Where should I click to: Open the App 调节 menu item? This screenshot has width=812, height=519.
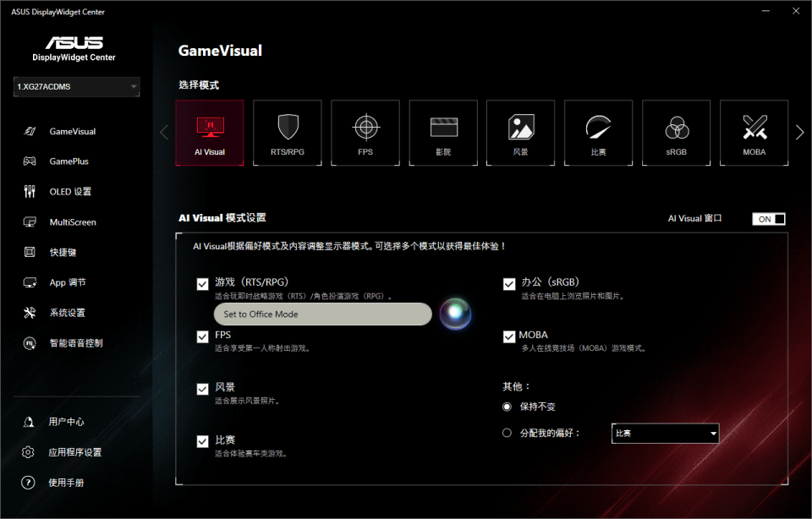click(68, 282)
